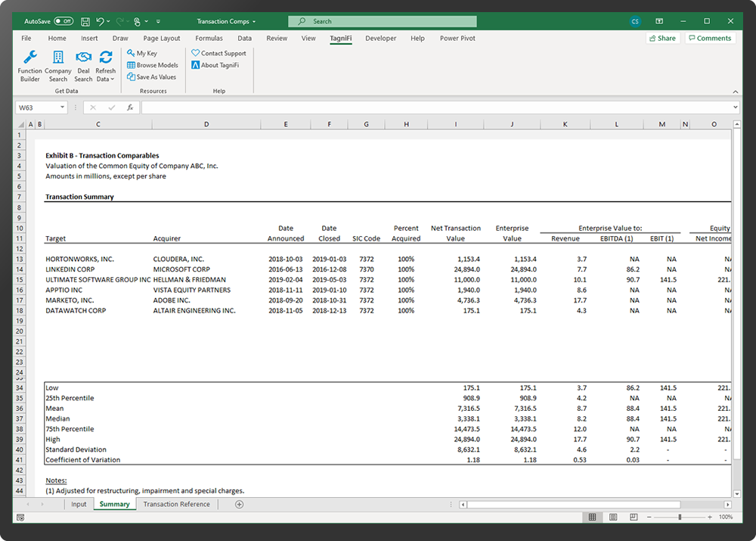Browse Models in Resources group
The image size is (756, 541).
(x=153, y=65)
